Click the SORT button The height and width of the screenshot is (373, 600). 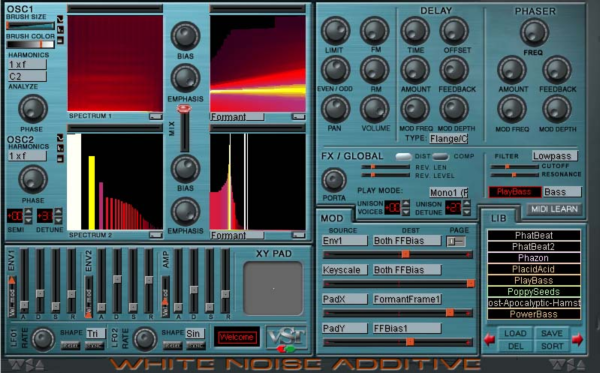[x=552, y=346]
